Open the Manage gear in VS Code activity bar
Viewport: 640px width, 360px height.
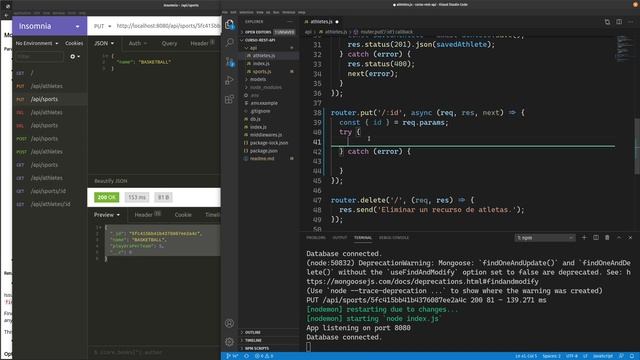pos(229,342)
